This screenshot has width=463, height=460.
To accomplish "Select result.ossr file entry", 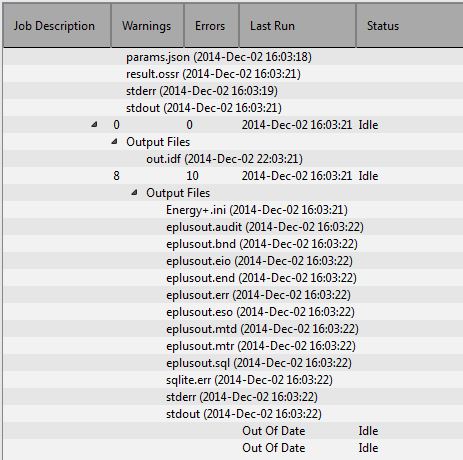I will point(213,74).
